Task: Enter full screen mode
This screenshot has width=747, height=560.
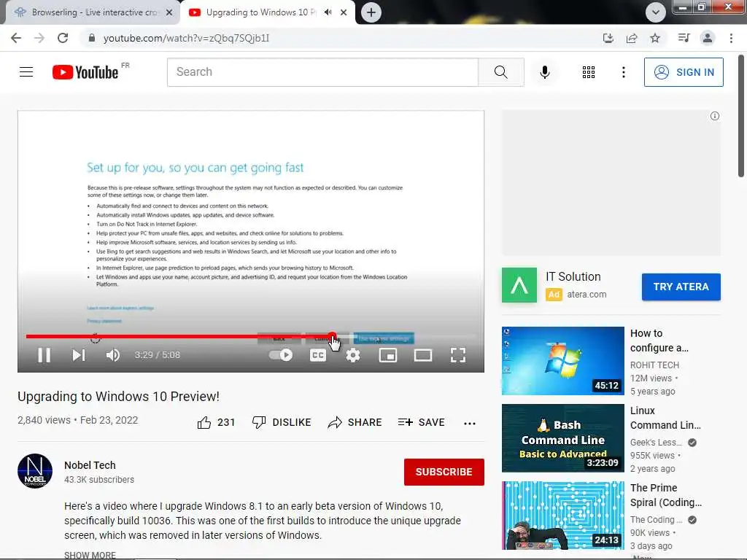Action: (x=458, y=355)
